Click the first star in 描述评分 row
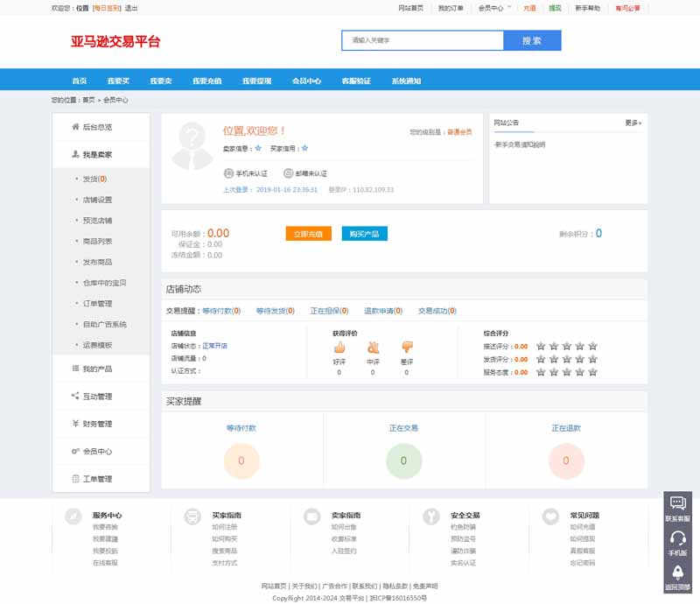This screenshot has height=604, width=700. 541,346
